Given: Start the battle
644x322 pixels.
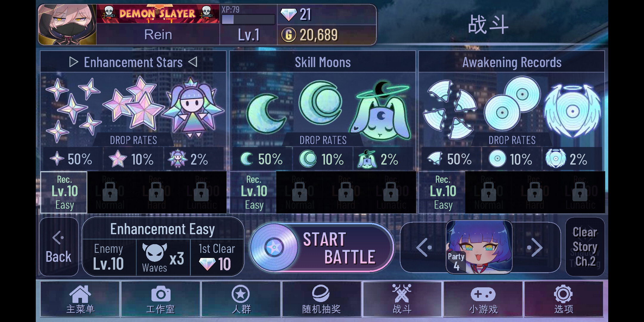Looking at the screenshot, I should [321, 247].
